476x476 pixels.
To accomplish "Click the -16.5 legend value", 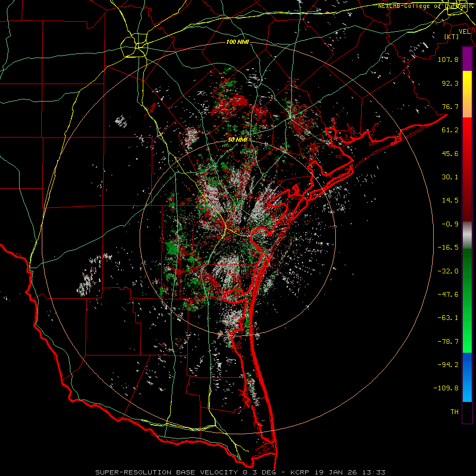I will (x=448, y=248).
